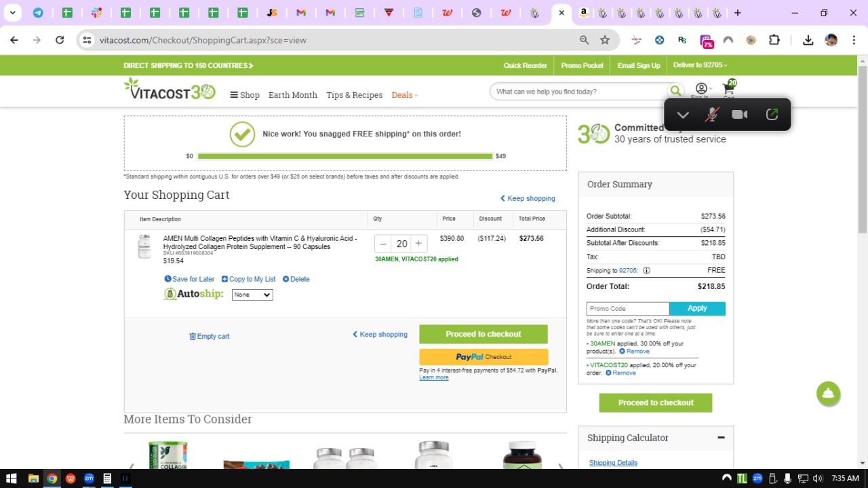Open Quick Reorder link in top bar

point(525,66)
